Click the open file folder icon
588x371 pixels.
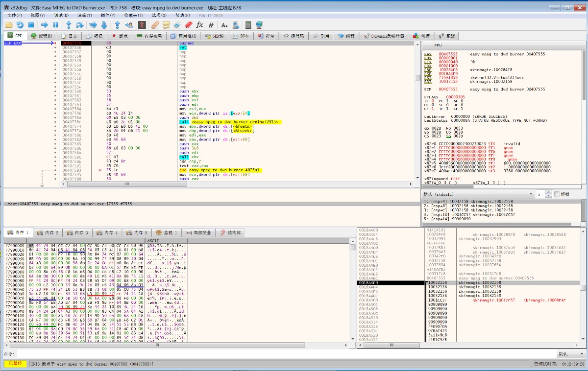(9, 24)
